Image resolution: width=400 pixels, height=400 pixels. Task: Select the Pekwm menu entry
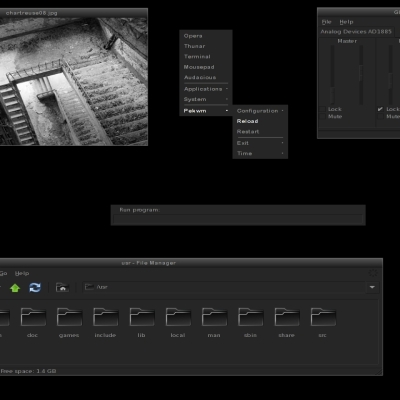point(205,111)
